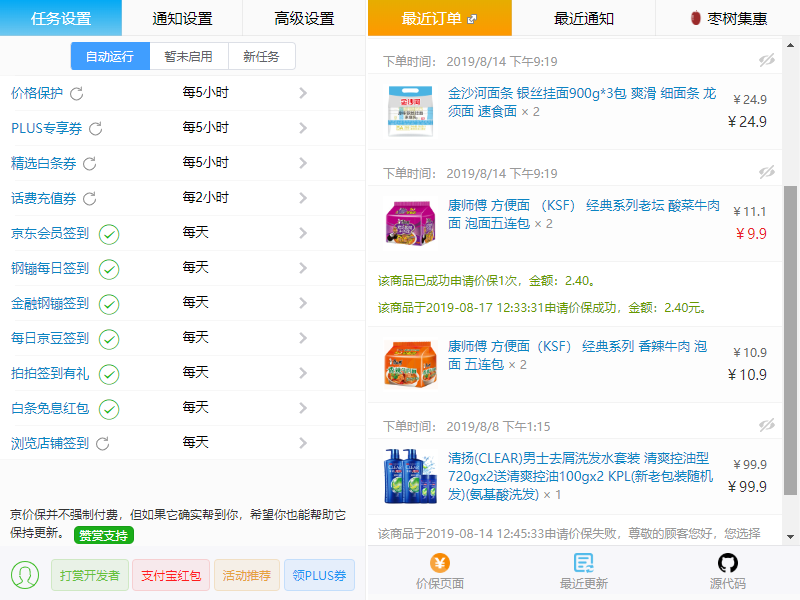Click the refresh icon next to 价格保护
This screenshot has height=600, width=800.
click(x=76, y=93)
